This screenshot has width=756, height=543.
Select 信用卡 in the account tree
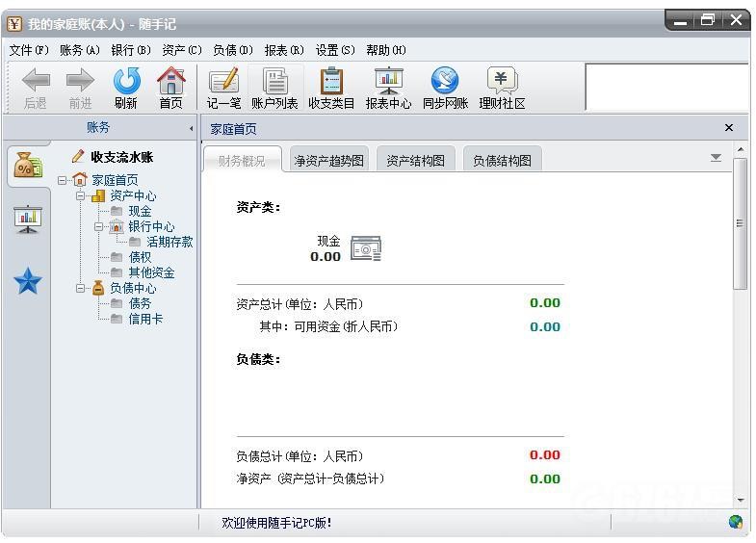(145, 319)
